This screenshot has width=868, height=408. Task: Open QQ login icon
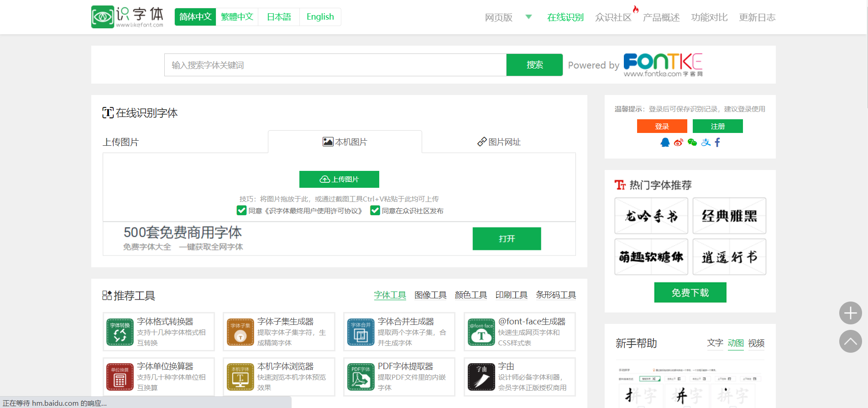click(665, 143)
